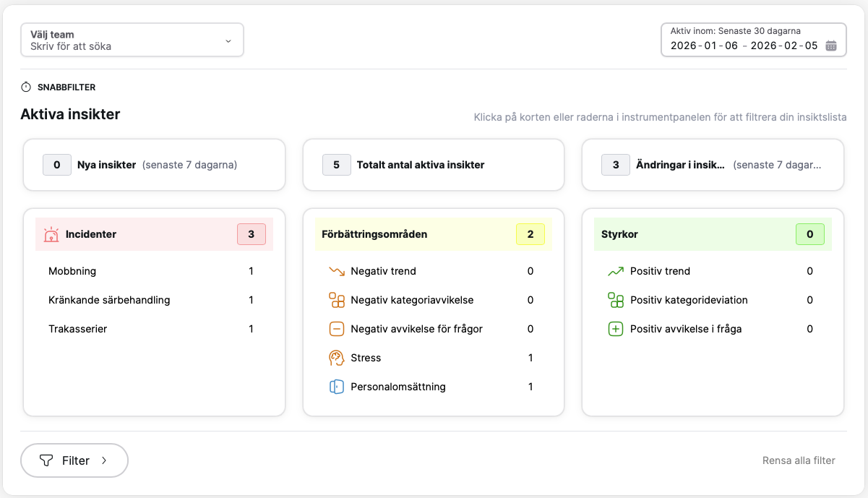The height and width of the screenshot is (498, 868).
Task: Click the Negativ trend arrow icon
Action: (x=337, y=271)
